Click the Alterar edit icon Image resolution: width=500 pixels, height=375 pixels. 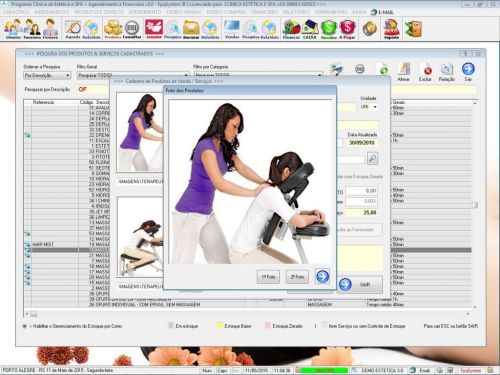coord(403,72)
